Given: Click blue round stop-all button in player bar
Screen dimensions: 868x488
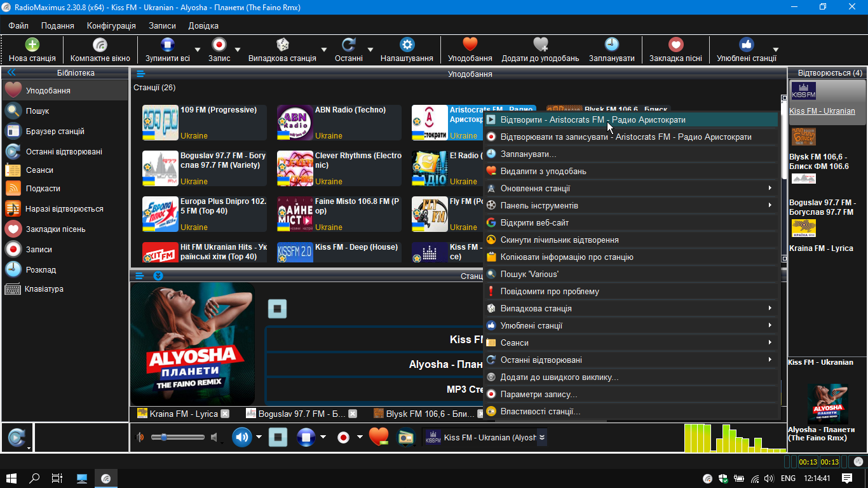Looking at the screenshot, I should click(306, 437).
